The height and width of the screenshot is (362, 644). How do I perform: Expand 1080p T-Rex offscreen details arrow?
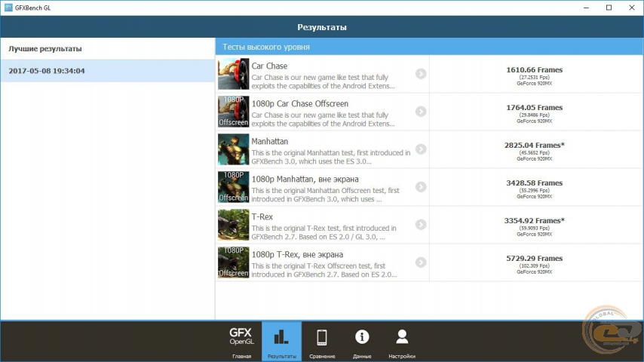tap(421, 262)
